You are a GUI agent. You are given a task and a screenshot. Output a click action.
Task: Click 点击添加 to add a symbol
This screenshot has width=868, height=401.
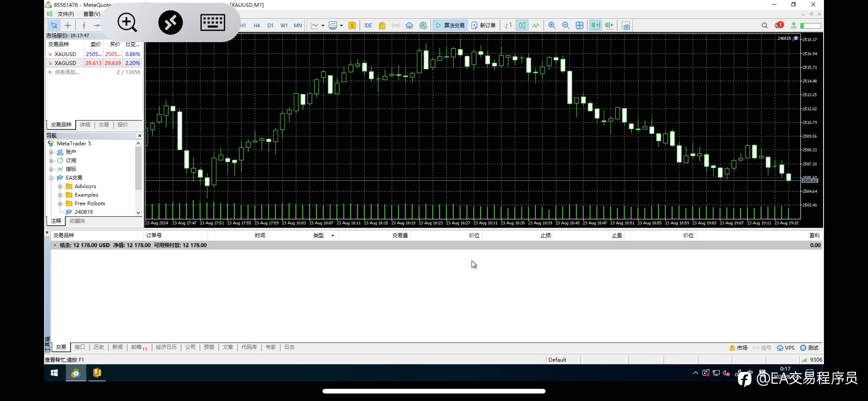tap(66, 72)
